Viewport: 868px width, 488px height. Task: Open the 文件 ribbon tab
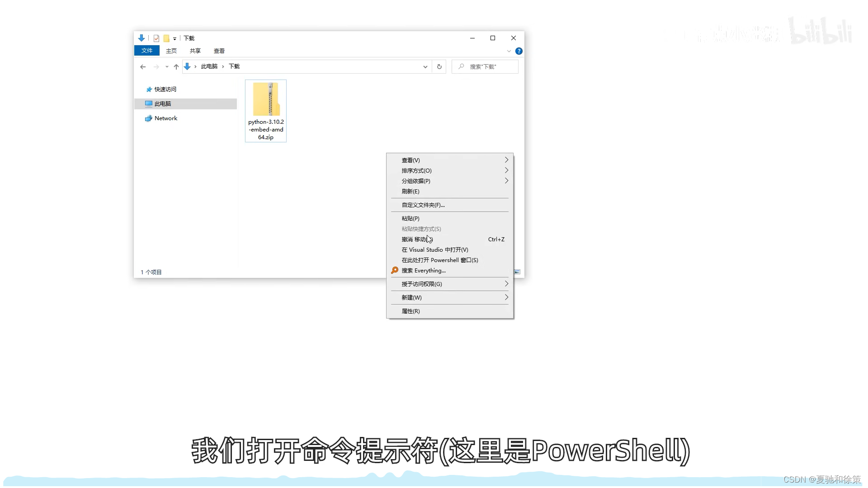tap(147, 51)
